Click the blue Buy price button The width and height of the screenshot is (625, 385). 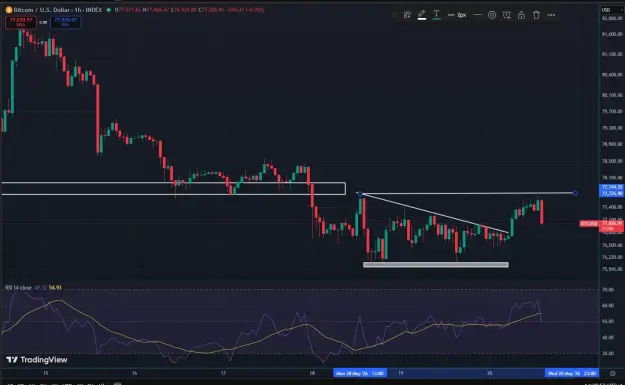coord(65,22)
